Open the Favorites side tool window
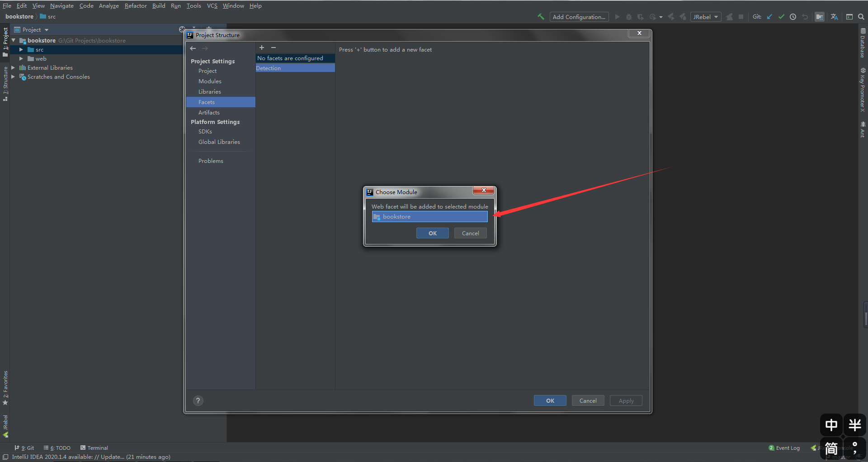The width and height of the screenshot is (868, 462). [5, 388]
